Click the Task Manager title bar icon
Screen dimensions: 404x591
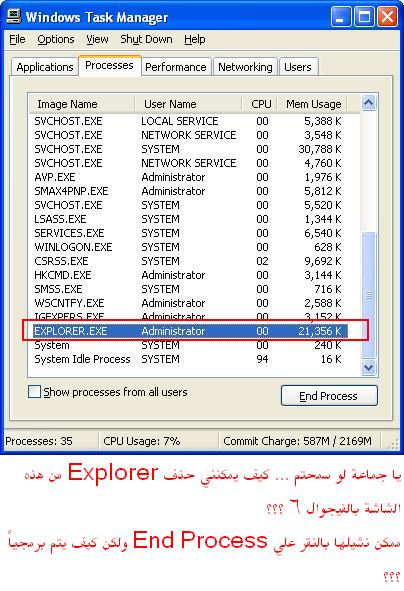[14, 17]
